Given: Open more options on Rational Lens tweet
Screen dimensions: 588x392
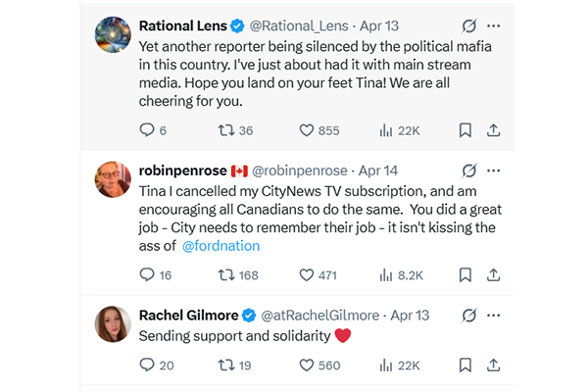Looking at the screenshot, I should 494,24.
